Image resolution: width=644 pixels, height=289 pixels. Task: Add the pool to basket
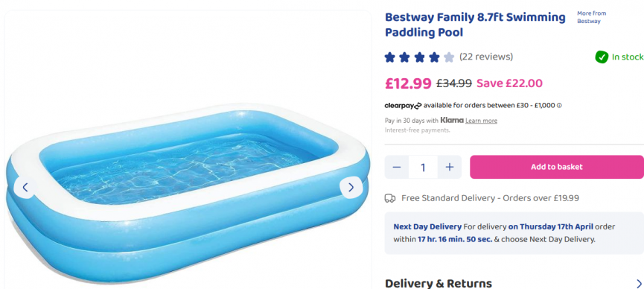[556, 167]
